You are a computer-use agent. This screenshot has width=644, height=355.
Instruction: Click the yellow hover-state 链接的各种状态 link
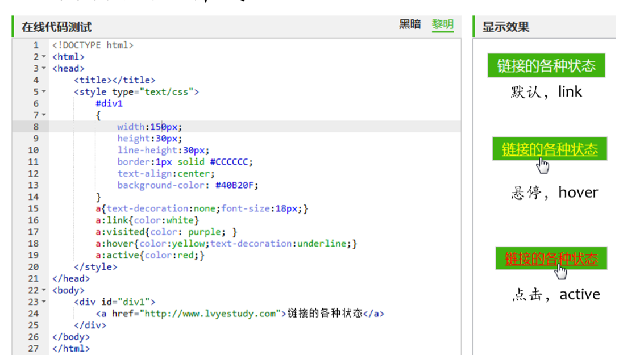[x=550, y=149]
